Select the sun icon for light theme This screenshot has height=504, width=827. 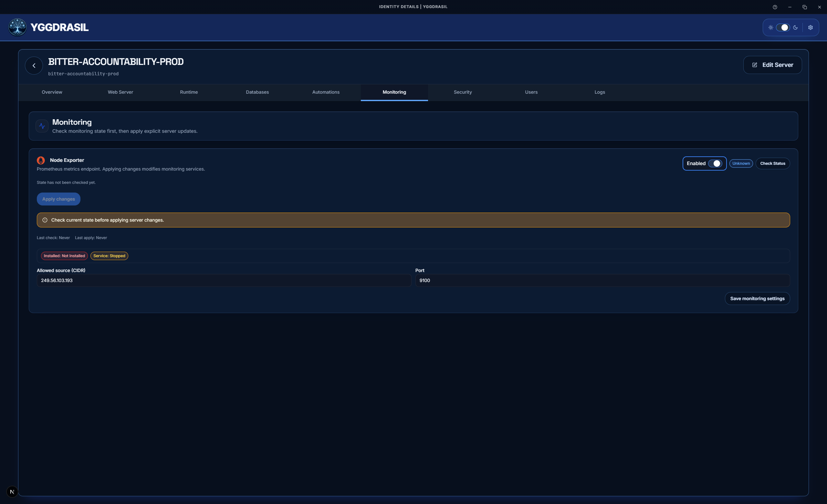pyautogui.click(x=771, y=27)
